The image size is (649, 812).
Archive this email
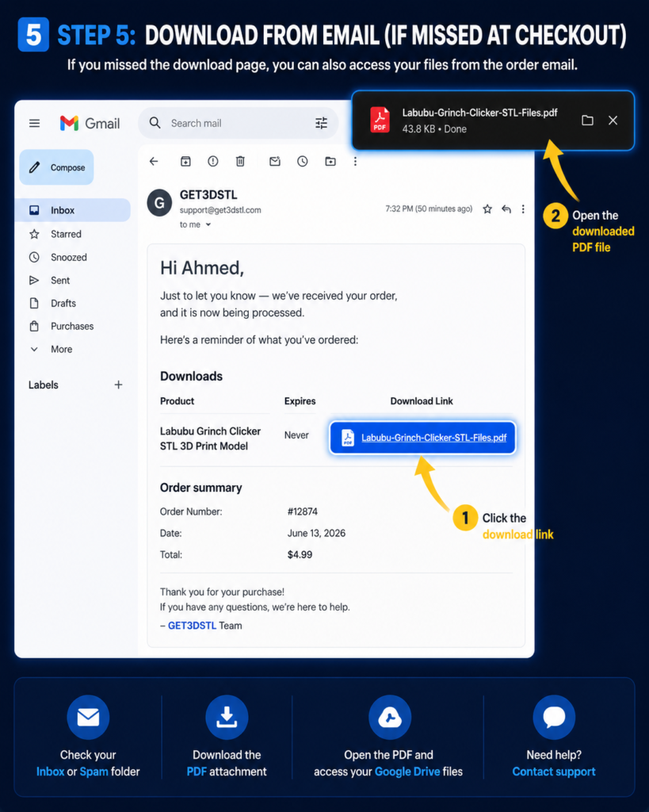pos(185,162)
